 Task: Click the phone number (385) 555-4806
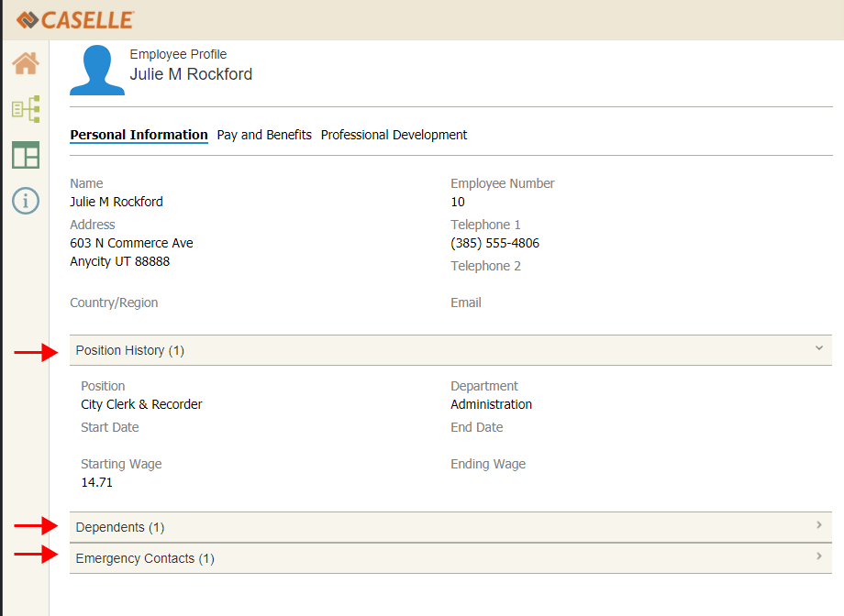[x=494, y=244]
